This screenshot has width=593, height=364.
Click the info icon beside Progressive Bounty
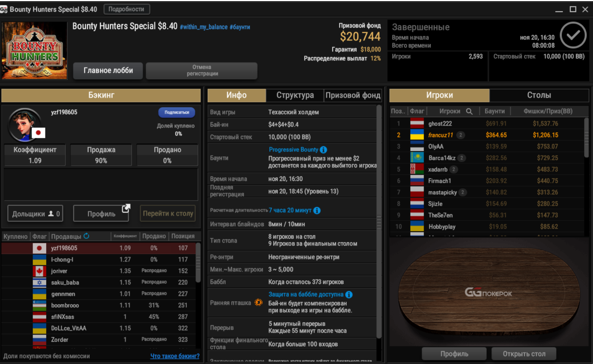pyautogui.click(x=323, y=150)
